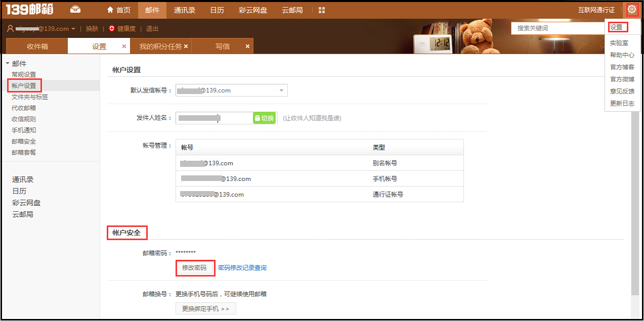Open the 密码修改记录查询 link
644x321 pixels.
click(243, 268)
